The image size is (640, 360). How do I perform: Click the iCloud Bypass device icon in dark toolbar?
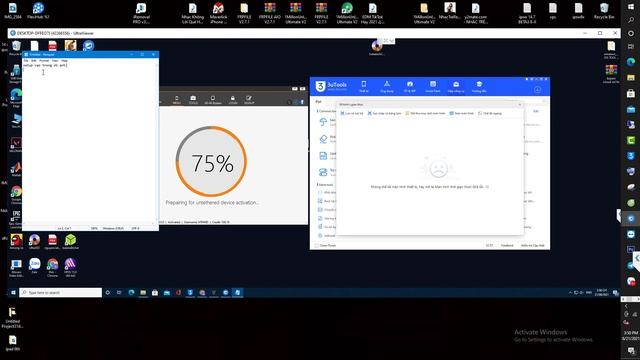[x=213, y=100]
